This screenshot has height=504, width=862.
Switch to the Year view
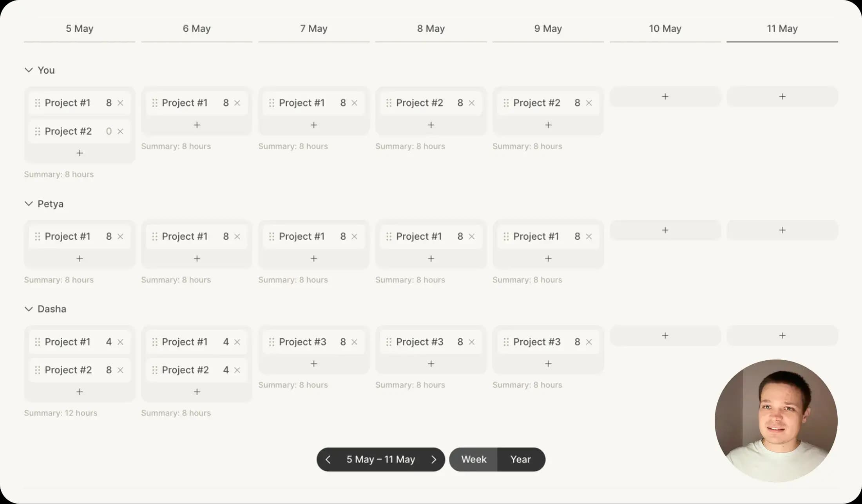(x=520, y=459)
